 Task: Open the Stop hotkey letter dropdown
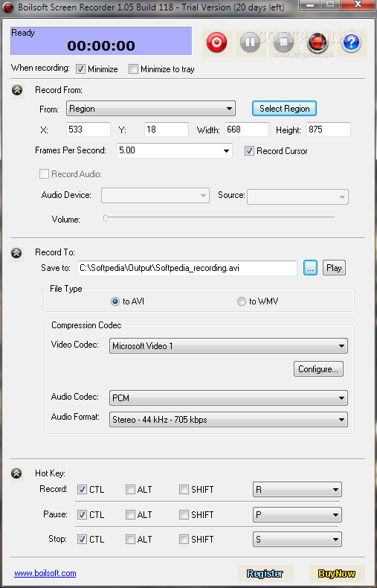[x=297, y=540]
